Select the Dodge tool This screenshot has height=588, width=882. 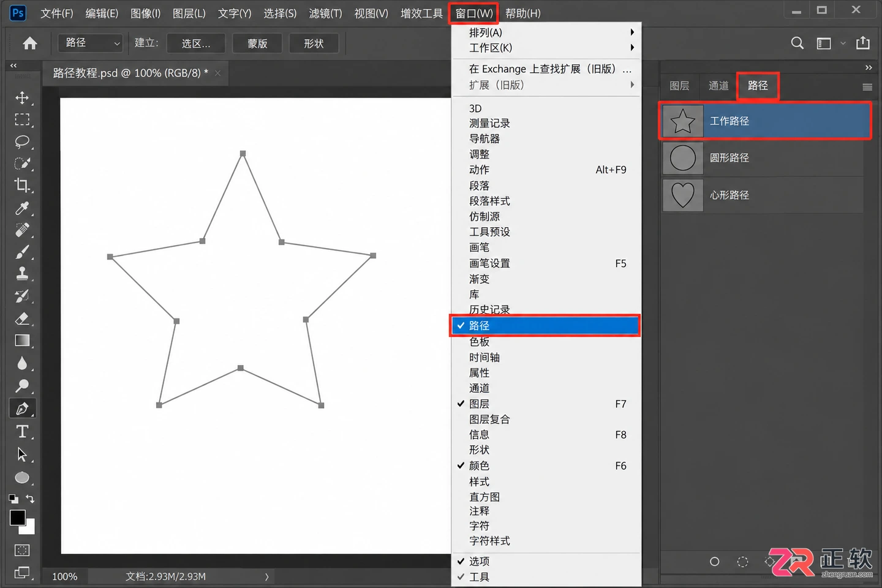click(x=22, y=386)
